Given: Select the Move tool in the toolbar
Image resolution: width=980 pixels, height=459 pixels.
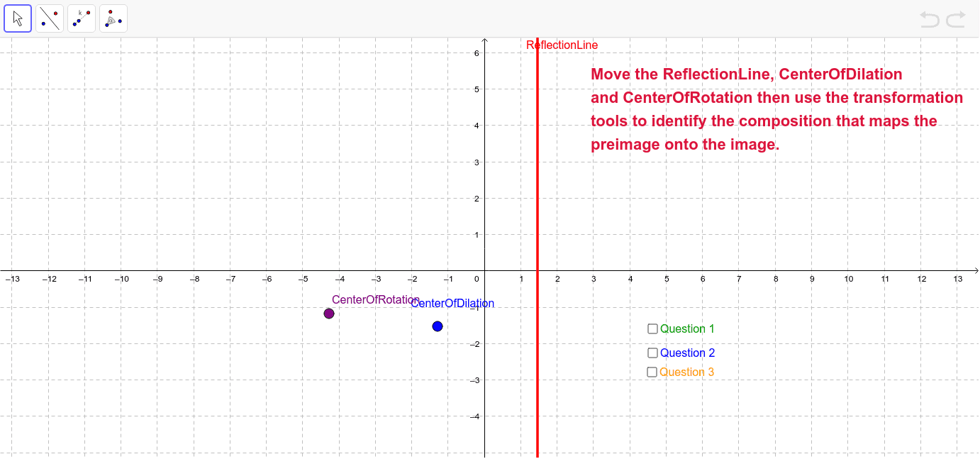Looking at the screenshot, I should tap(17, 18).
